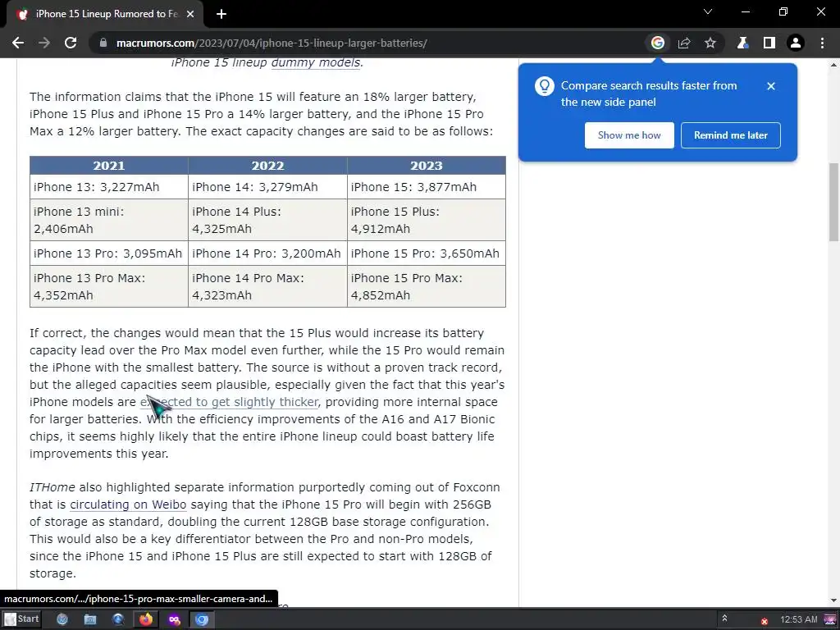Select the iPhone 13 Pro: 3,095mAh cell
This screenshot has width=840, height=630.
click(x=109, y=253)
